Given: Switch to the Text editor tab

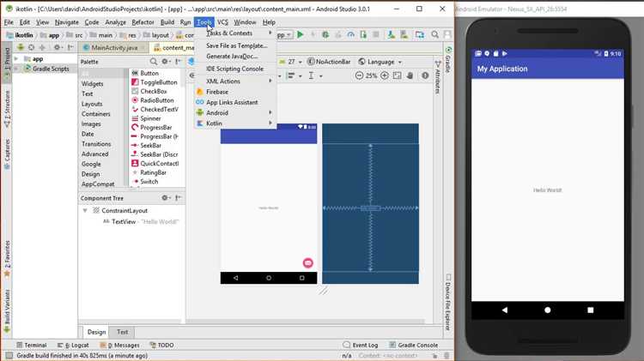Looking at the screenshot, I should click(123, 332).
